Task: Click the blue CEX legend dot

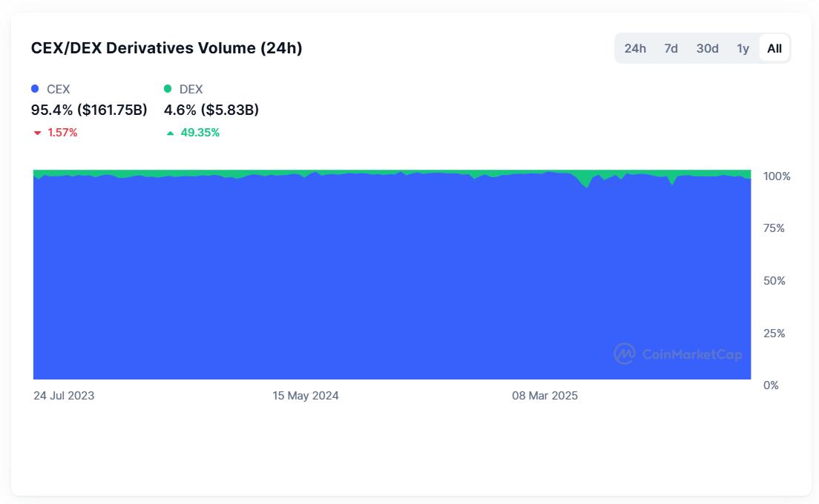Action: click(x=35, y=89)
